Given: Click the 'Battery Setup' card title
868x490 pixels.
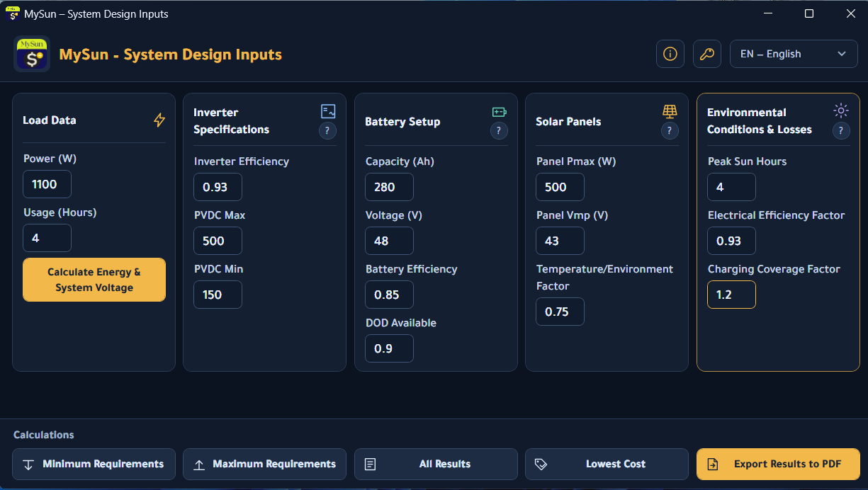Looking at the screenshot, I should click(x=402, y=122).
